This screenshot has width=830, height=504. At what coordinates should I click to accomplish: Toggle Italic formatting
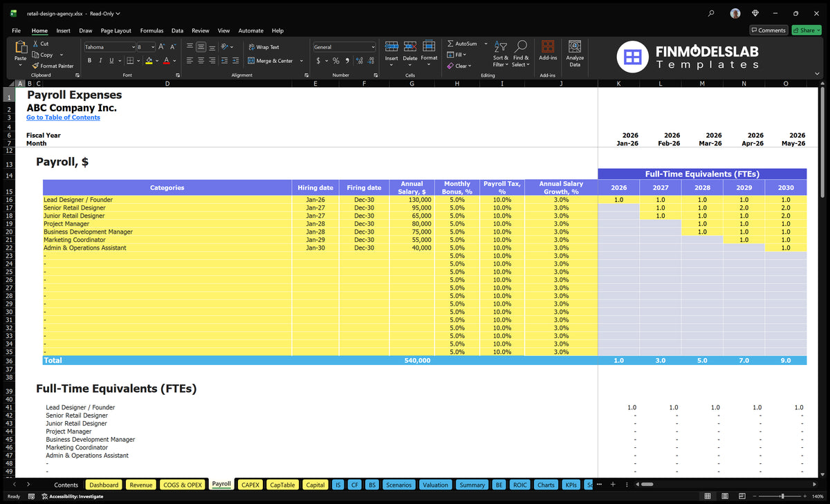tap(100, 61)
